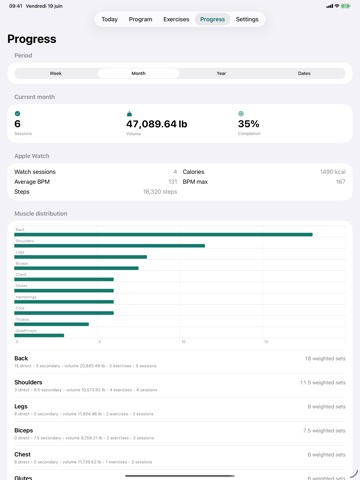Select the Progress tab
The height and width of the screenshot is (480, 360).
point(212,19)
